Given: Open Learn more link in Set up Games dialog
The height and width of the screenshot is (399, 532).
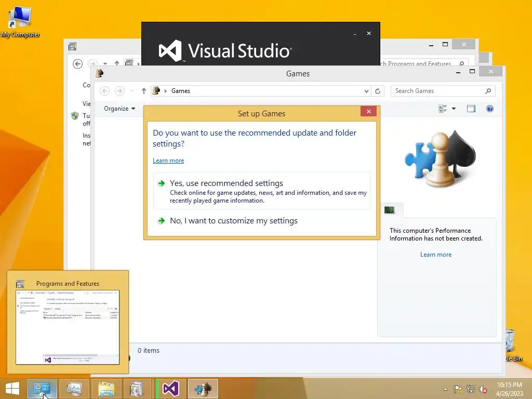Looking at the screenshot, I should point(168,161).
